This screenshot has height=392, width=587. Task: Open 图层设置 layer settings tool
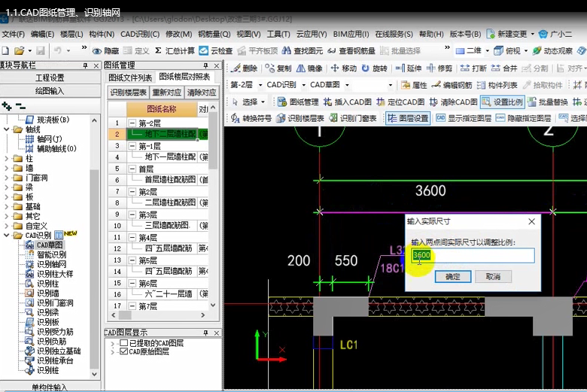[x=407, y=118]
